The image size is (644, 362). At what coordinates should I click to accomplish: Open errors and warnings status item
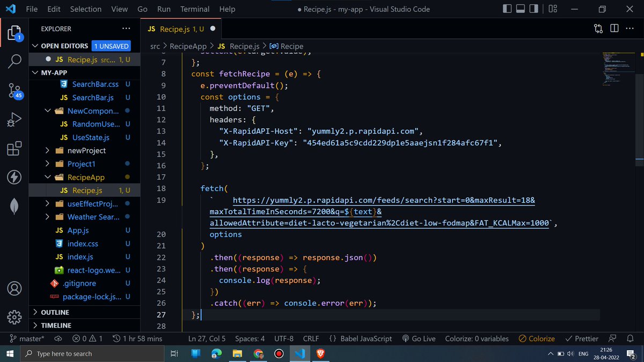[87, 338]
